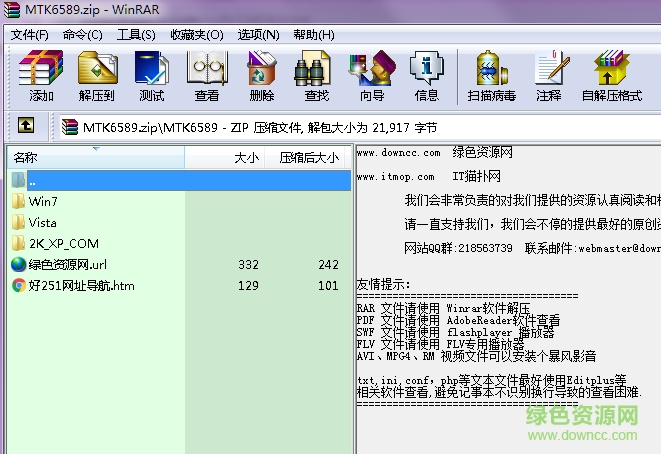
Task: Open the Options (选项) menu
Action: click(258, 35)
